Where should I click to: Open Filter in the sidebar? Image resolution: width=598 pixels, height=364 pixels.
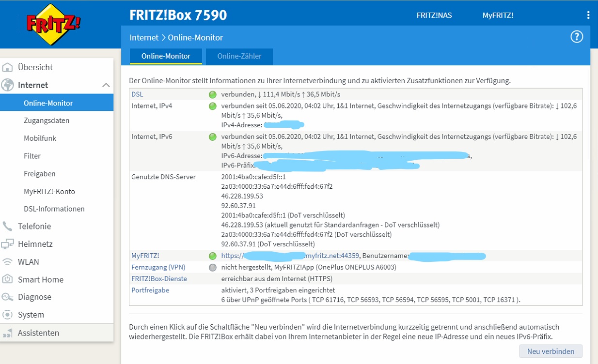(x=32, y=156)
